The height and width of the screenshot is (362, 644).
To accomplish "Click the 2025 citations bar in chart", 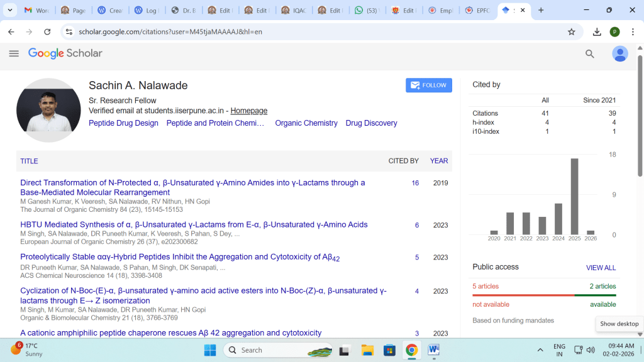I will tap(574, 196).
